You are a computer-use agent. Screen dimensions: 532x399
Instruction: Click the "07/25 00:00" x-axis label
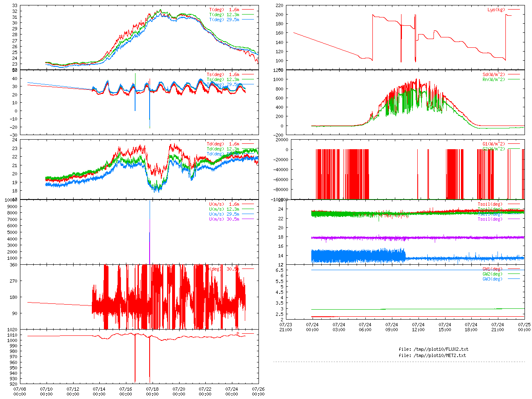[524, 327]
